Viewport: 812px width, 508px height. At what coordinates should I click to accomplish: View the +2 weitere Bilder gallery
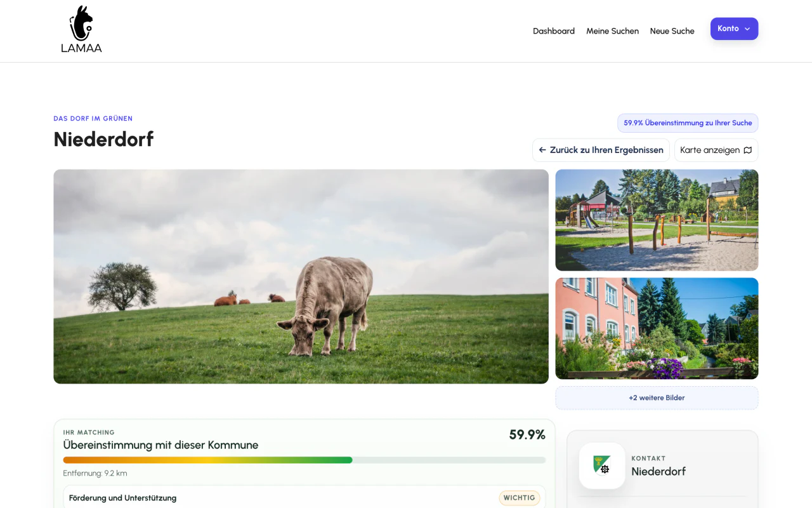(657, 398)
